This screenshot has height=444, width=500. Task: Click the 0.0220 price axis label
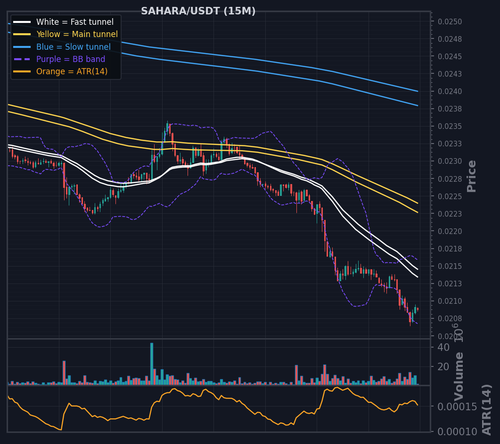click(x=450, y=231)
